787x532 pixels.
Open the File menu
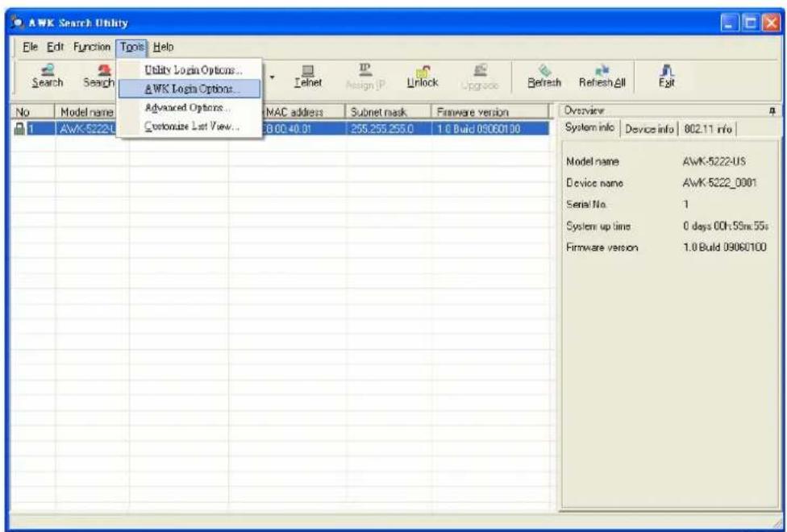[x=31, y=48]
